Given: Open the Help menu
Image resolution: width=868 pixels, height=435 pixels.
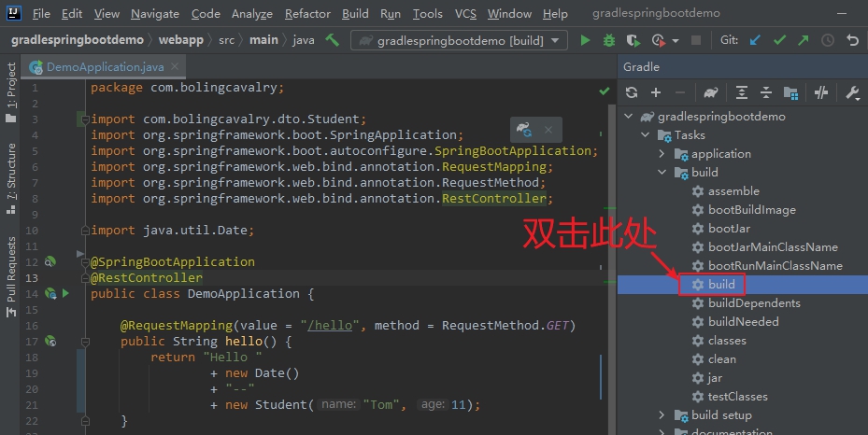Looking at the screenshot, I should [x=555, y=13].
